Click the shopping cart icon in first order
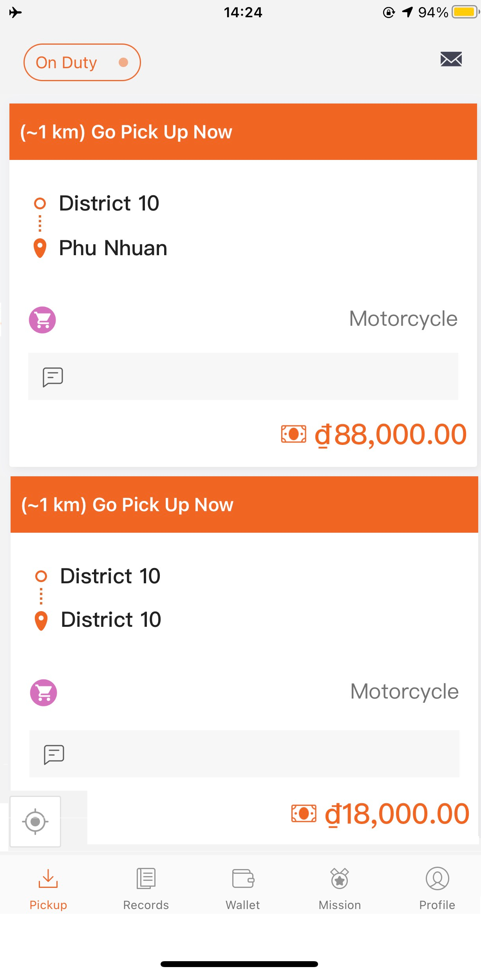The image size is (481, 980). click(x=42, y=320)
